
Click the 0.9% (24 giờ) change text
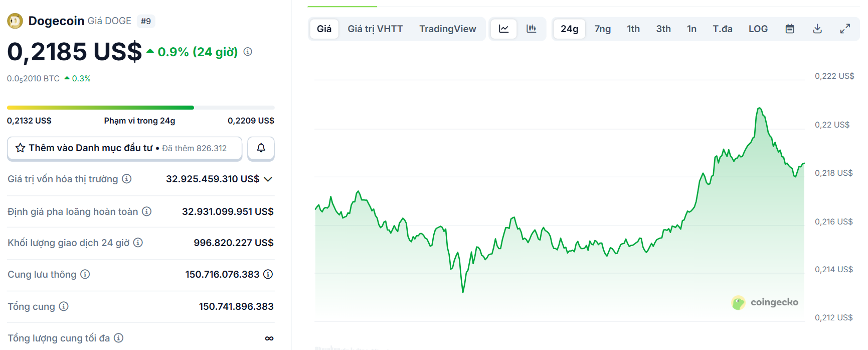198,52
